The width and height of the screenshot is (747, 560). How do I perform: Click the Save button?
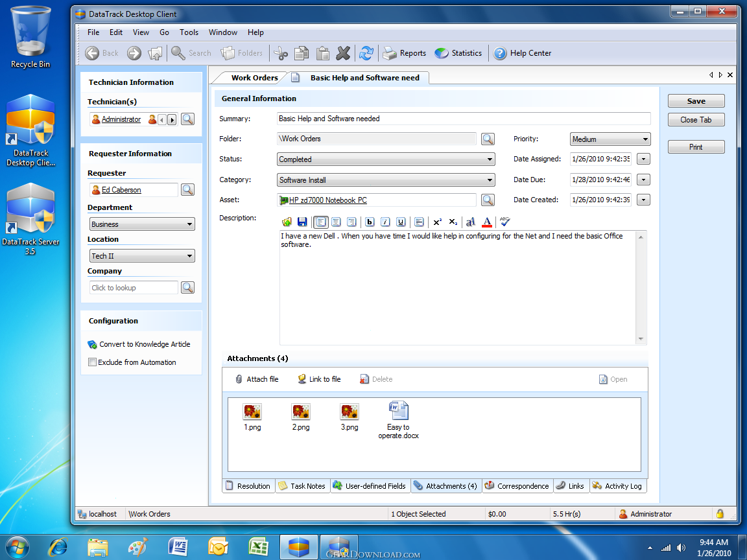696,101
